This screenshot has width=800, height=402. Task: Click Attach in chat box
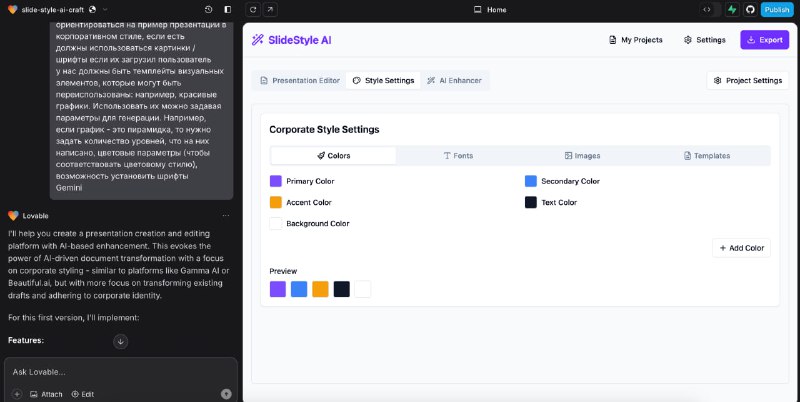(x=46, y=394)
